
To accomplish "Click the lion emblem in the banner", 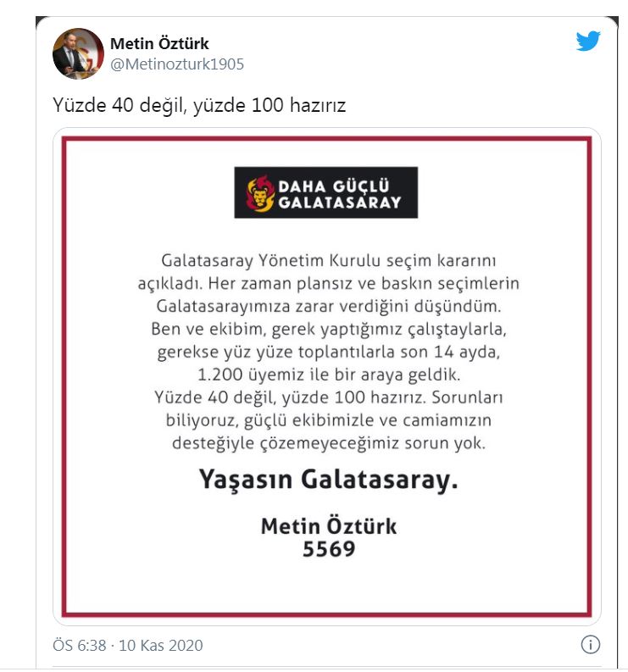I will pos(260,193).
